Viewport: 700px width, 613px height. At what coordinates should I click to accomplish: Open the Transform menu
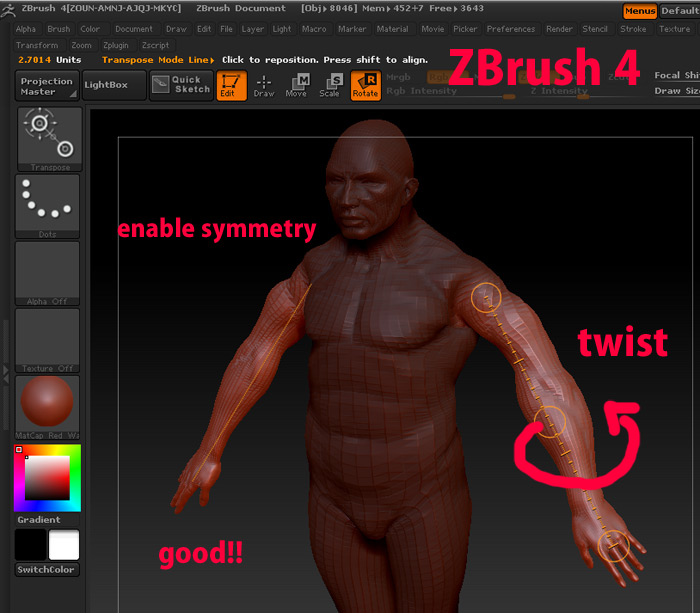(x=37, y=45)
